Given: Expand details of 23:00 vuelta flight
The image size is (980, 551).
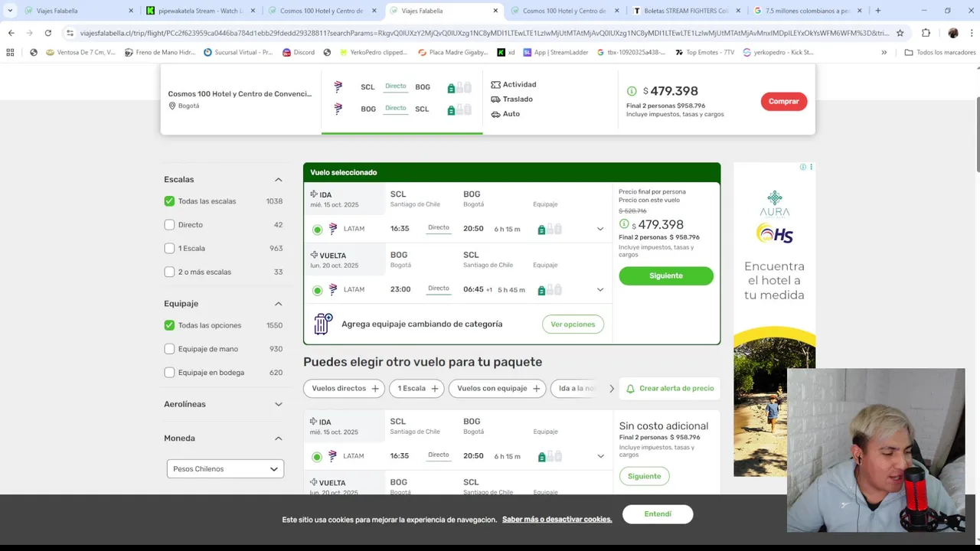Looking at the screenshot, I should pyautogui.click(x=600, y=289).
